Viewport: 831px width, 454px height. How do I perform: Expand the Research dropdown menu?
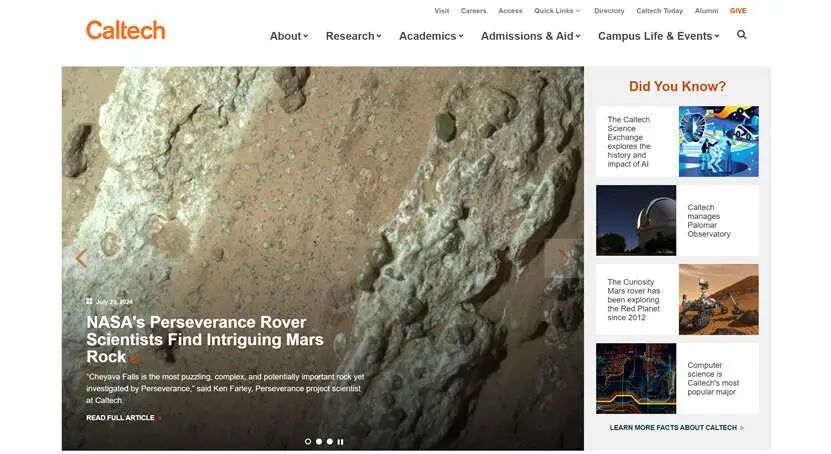[x=353, y=36]
